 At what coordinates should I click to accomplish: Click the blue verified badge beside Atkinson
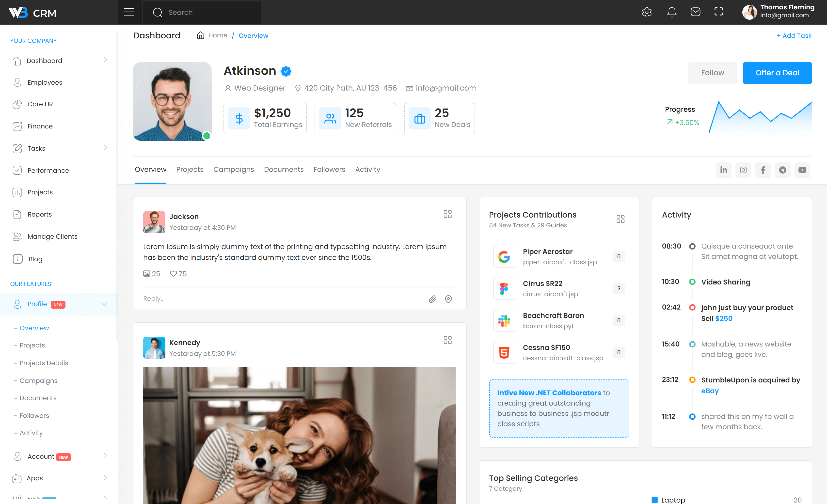(x=286, y=71)
